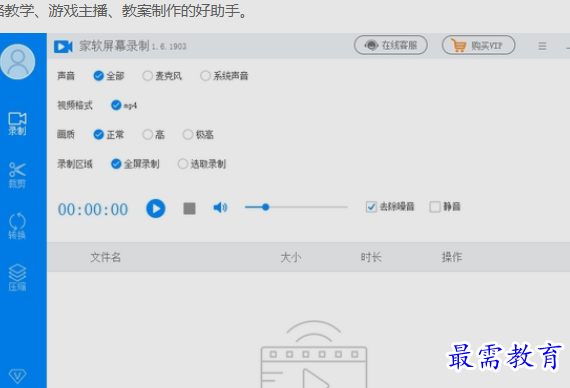Click the VIP diamond icon in sidebar
The image size is (570, 388).
(x=17, y=376)
